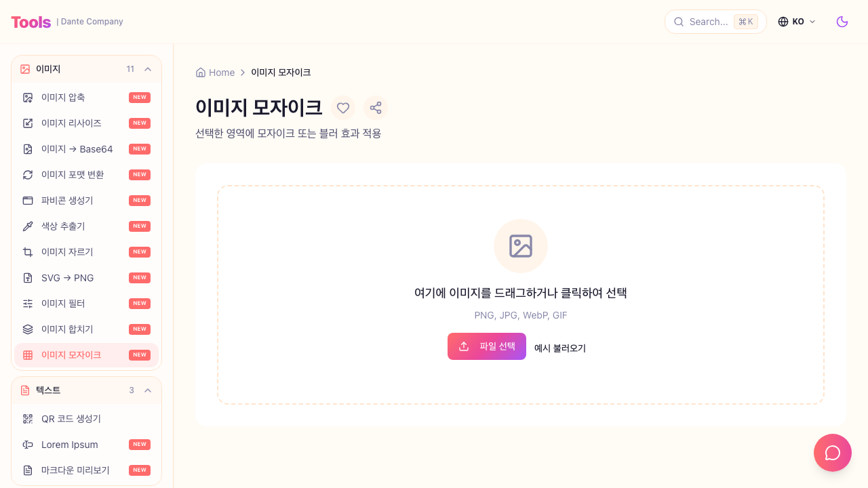Click the 파일 선택 upload button

(x=487, y=346)
